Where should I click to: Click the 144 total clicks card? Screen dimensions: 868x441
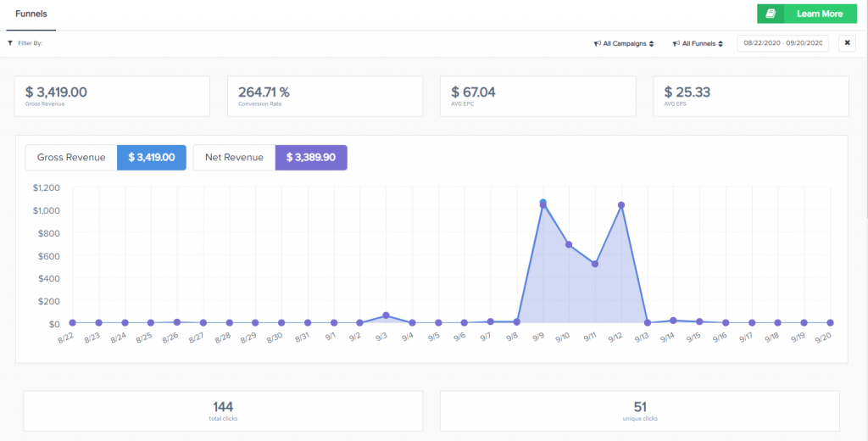[223, 410]
